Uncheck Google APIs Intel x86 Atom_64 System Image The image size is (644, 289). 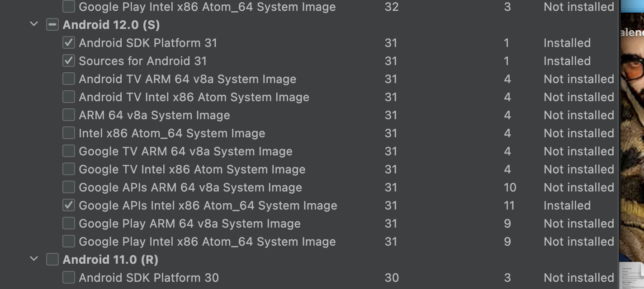[x=69, y=205]
